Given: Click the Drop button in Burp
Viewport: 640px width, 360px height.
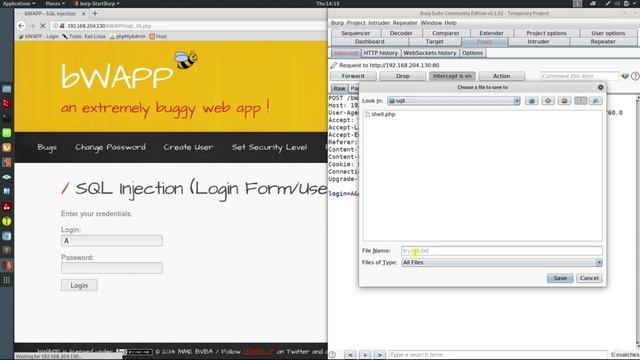Looking at the screenshot, I should coord(402,76).
